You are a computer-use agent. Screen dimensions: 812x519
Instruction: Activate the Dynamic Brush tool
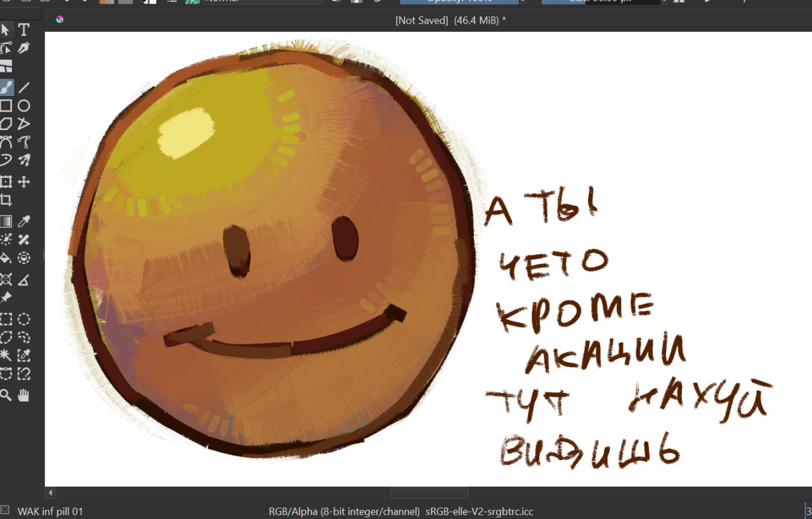[x=6, y=159]
